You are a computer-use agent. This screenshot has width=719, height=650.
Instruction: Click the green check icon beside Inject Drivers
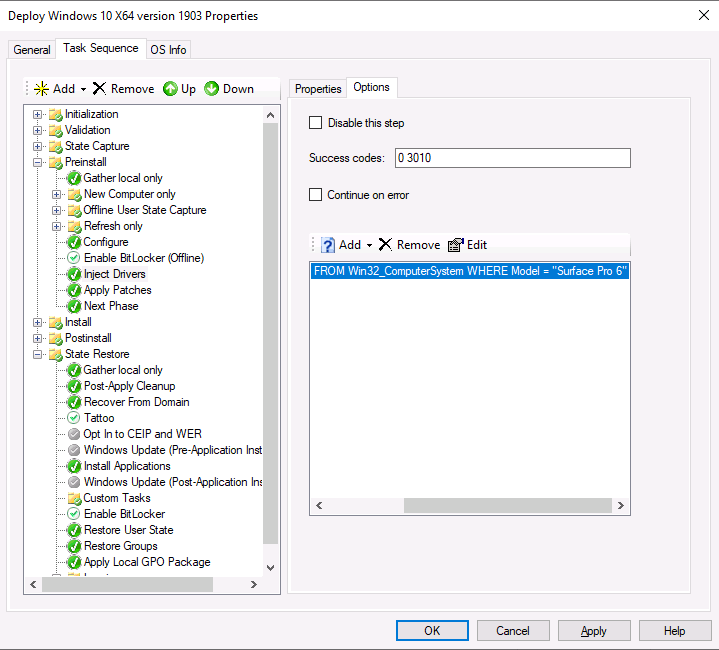coord(74,274)
